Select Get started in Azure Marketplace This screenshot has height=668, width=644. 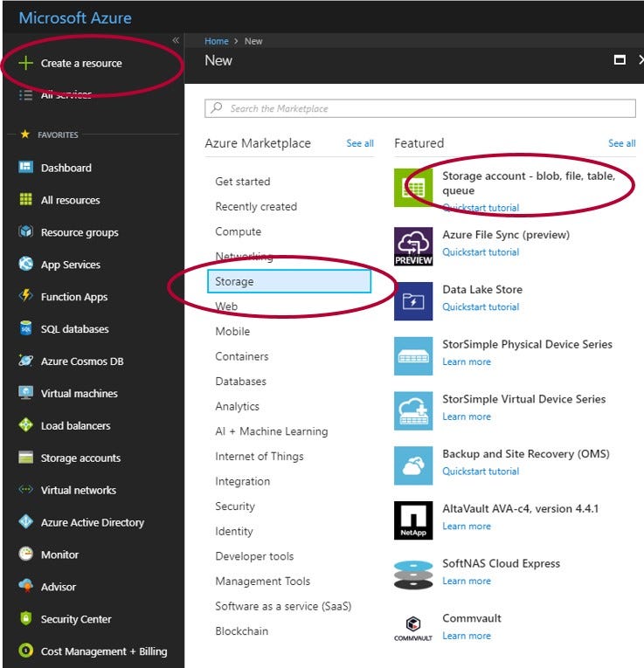click(243, 182)
